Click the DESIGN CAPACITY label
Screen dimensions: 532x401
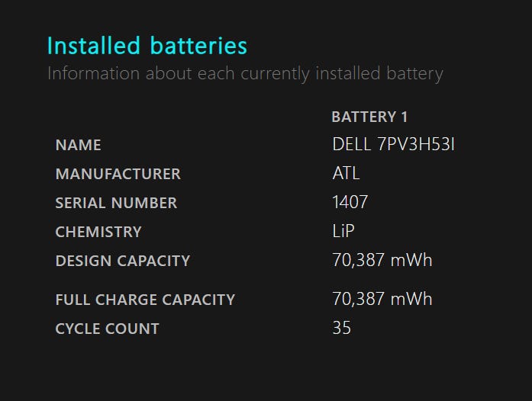coord(122,261)
